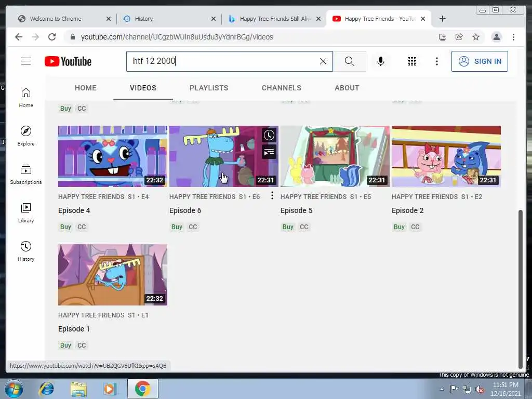The width and height of the screenshot is (532, 399).
Task: Click the browser forward arrow
Action: click(35, 37)
